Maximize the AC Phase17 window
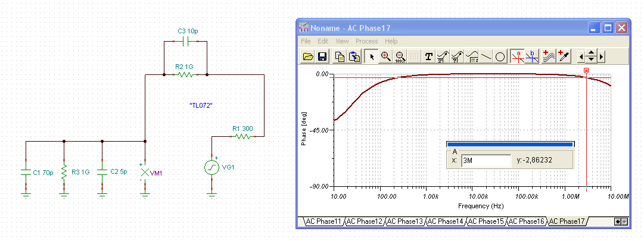Image resolution: width=644 pixels, height=241 pixels. (x=608, y=28)
